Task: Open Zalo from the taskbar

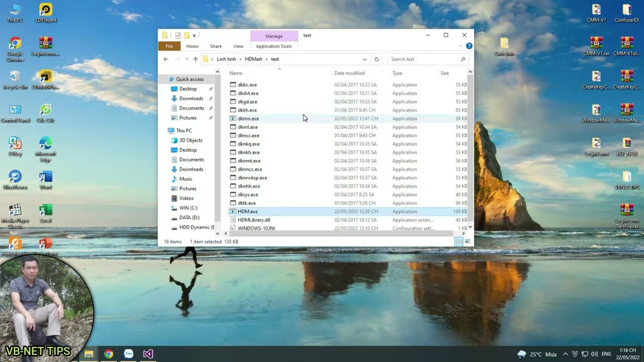Action: coord(128,354)
